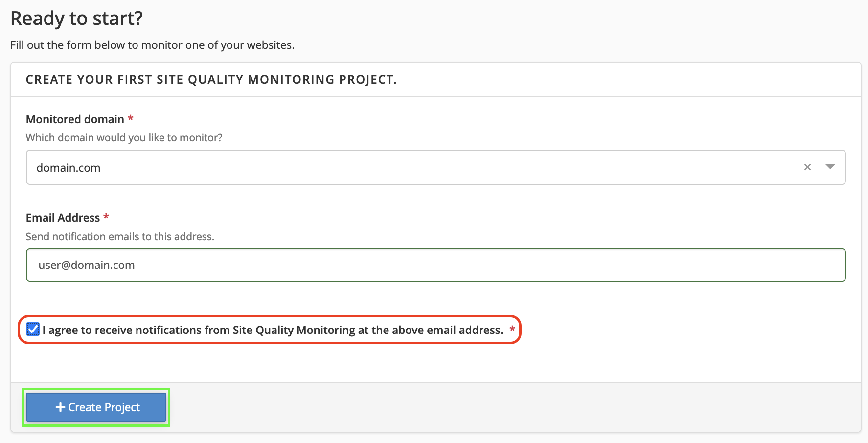The height and width of the screenshot is (443, 868).
Task: Click the 'Create your first Site Quality Monitoring project' panel title
Action: [x=211, y=79]
